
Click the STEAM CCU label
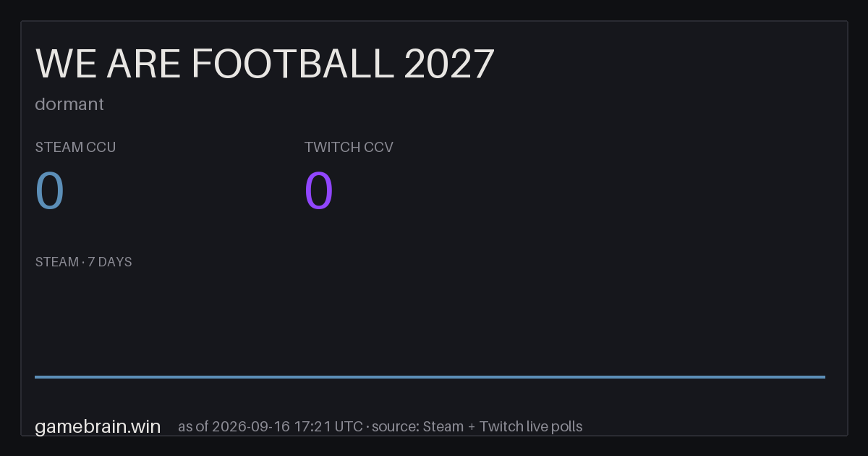[x=75, y=147]
